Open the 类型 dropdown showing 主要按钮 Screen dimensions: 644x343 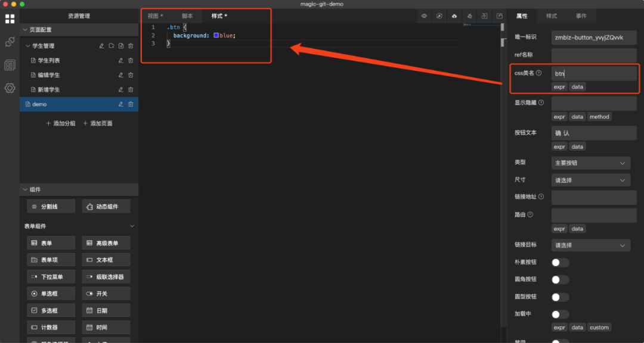(590, 163)
